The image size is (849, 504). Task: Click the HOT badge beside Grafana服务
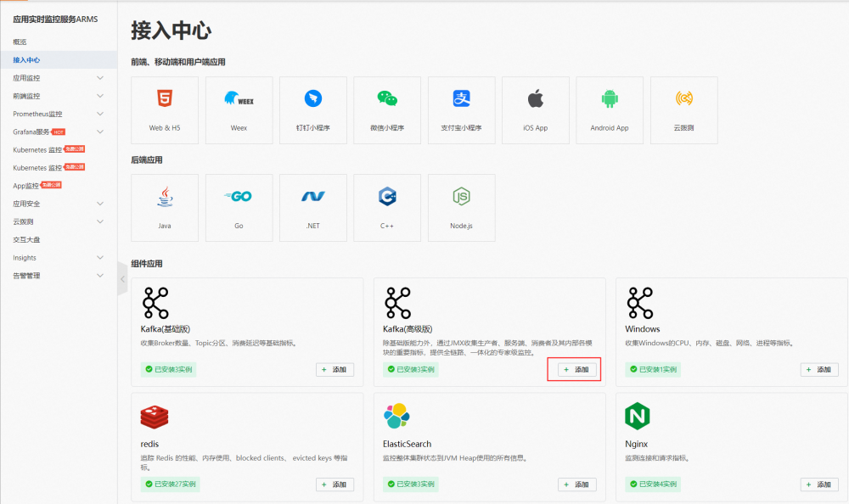59,132
